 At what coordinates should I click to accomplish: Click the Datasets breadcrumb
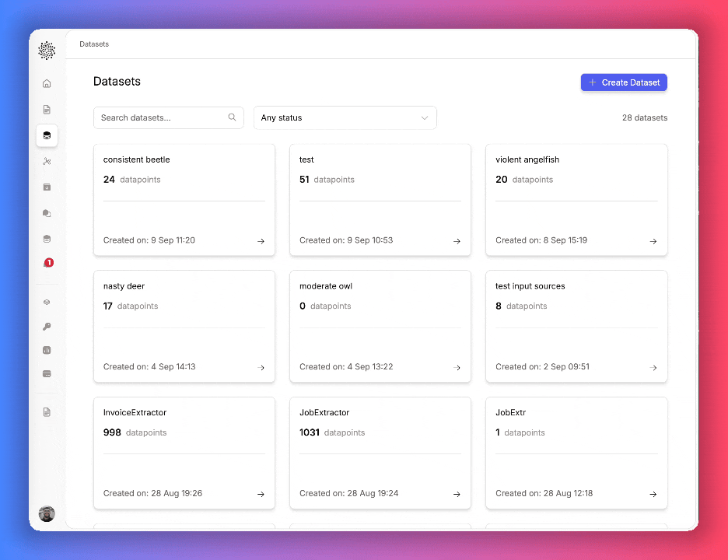point(94,44)
